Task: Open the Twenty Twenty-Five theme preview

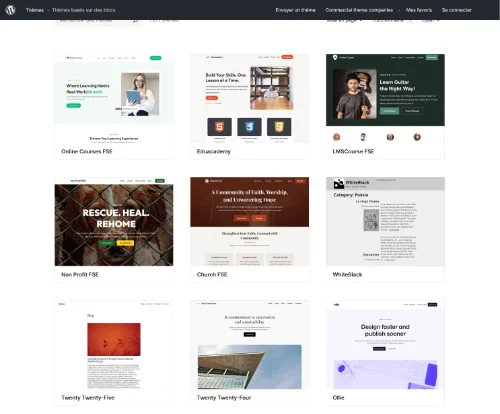Action: tap(114, 345)
